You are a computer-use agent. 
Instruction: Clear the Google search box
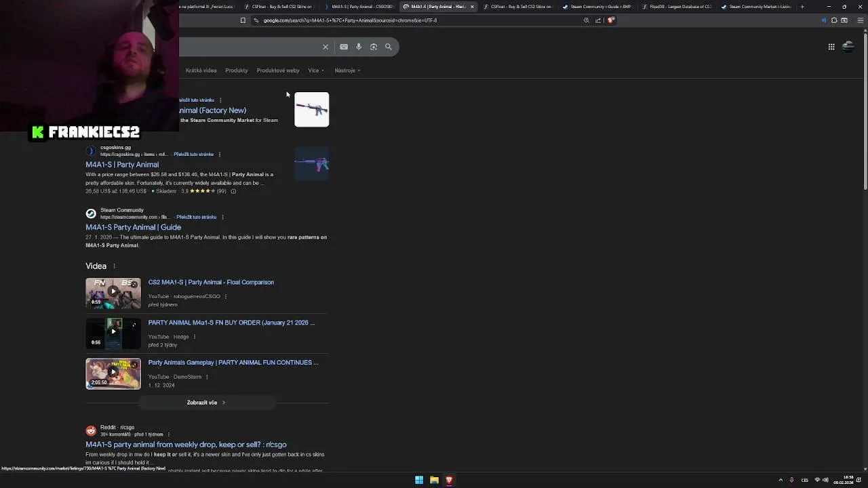click(325, 47)
